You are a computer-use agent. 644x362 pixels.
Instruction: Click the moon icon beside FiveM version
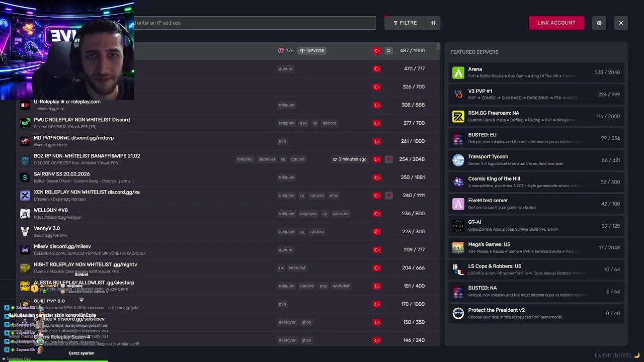[636, 355]
